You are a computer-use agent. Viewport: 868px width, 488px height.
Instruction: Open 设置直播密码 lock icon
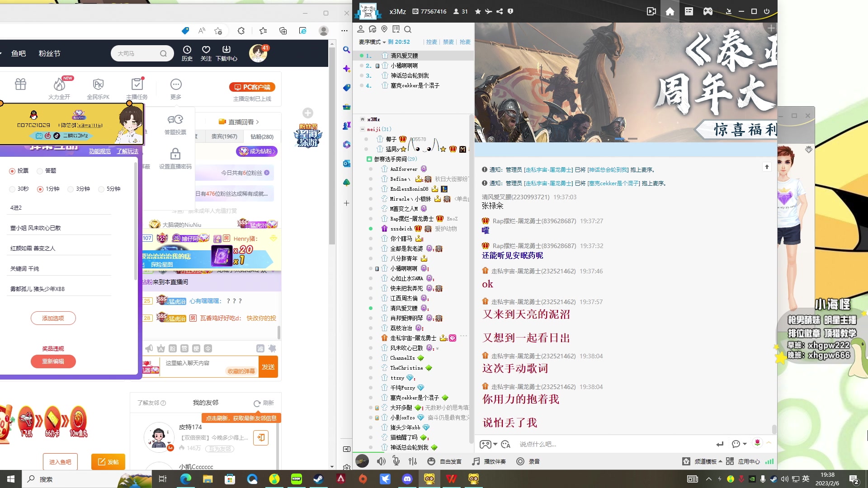tap(175, 159)
